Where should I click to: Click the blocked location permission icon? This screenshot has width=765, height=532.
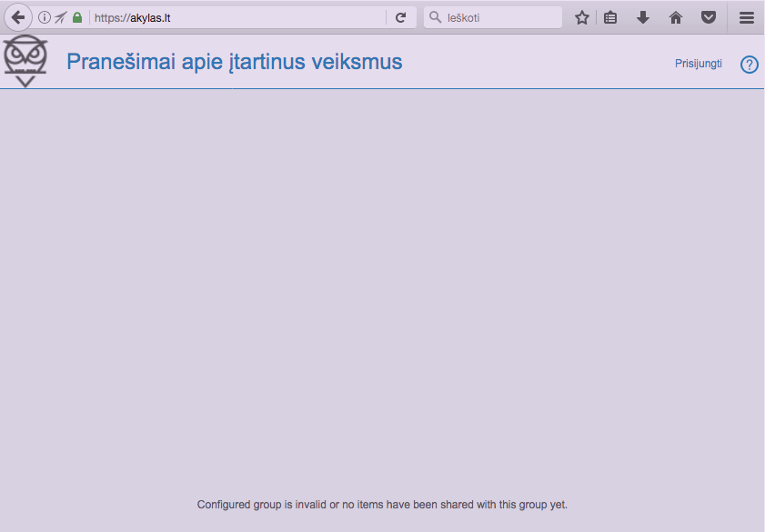point(61,17)
